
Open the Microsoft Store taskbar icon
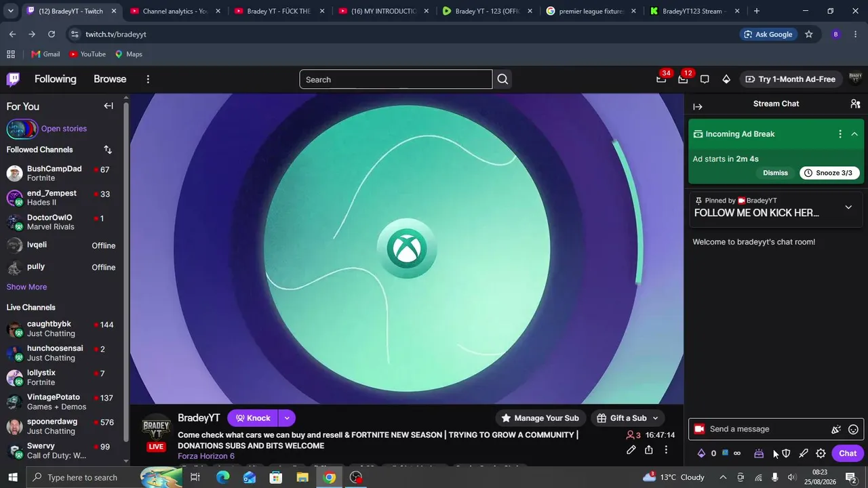[276, 477]
